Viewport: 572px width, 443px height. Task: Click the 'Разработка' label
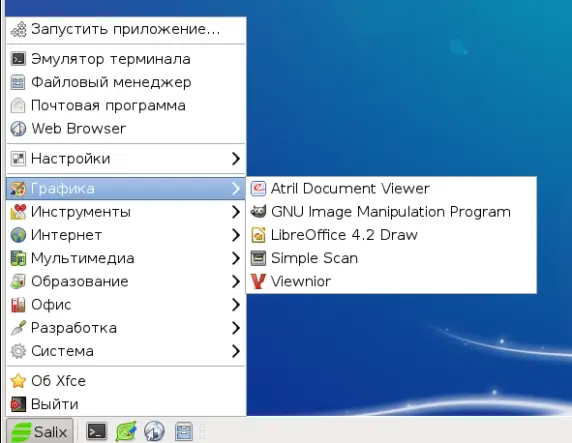(74, 328)
